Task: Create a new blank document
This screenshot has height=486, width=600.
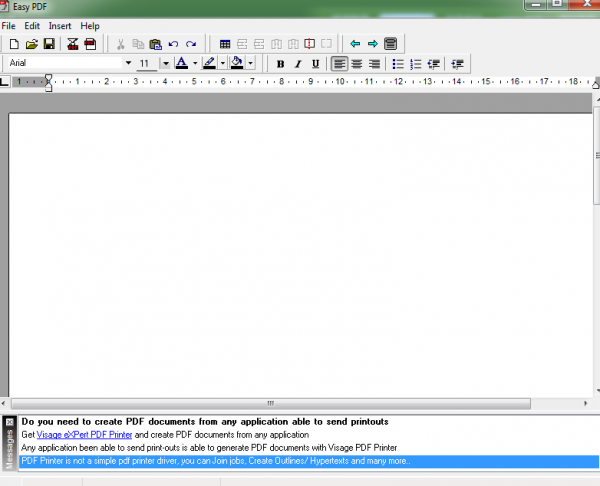Action: coord(14,44)
